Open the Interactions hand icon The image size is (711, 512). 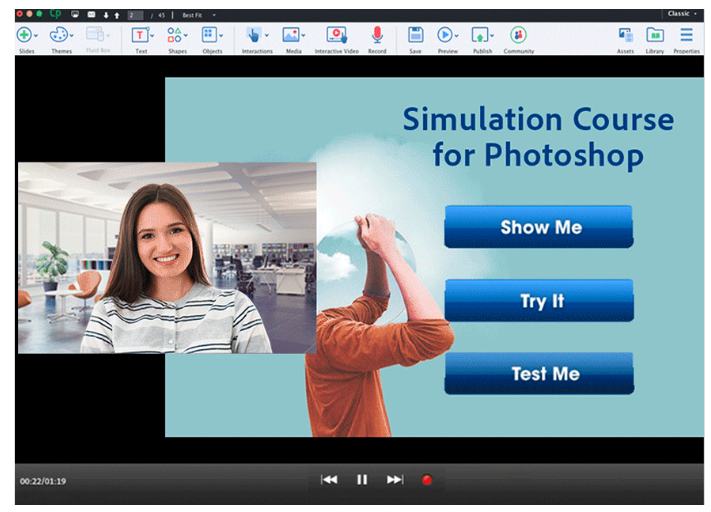[x=253, y=35]
